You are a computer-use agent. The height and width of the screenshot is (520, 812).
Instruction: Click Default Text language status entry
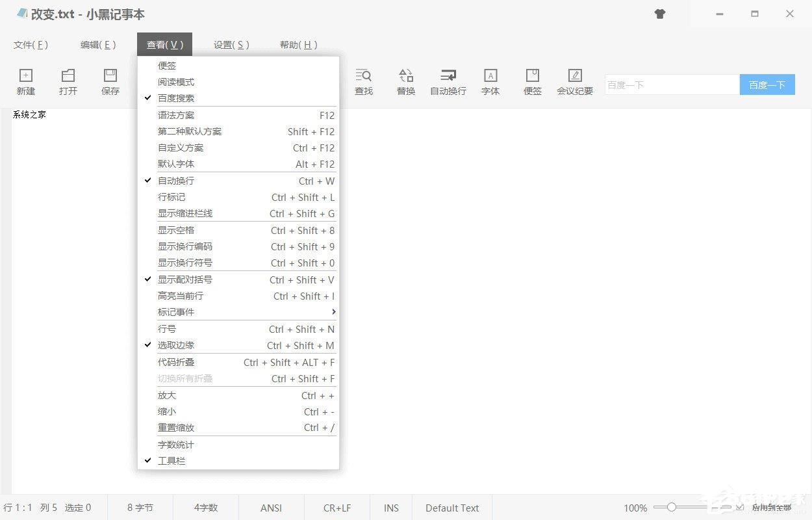coord(452,508)
